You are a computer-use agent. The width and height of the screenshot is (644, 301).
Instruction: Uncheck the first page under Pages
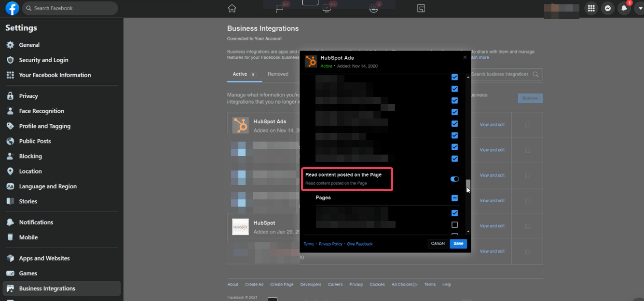454,213
